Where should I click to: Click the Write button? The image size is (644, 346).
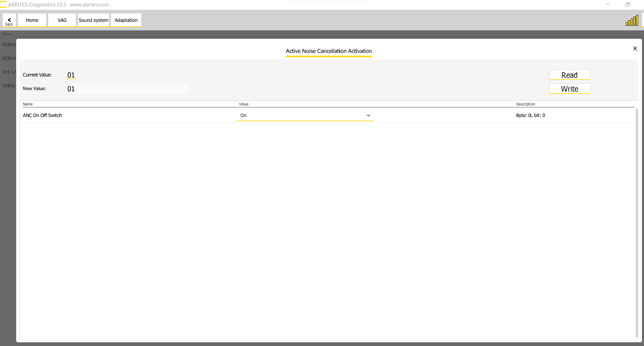(569, 89)
